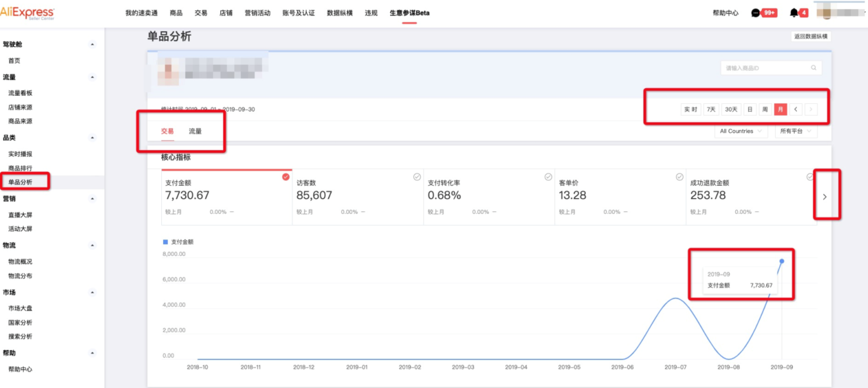Open 商品 in top navigation

tap(176, 13)
